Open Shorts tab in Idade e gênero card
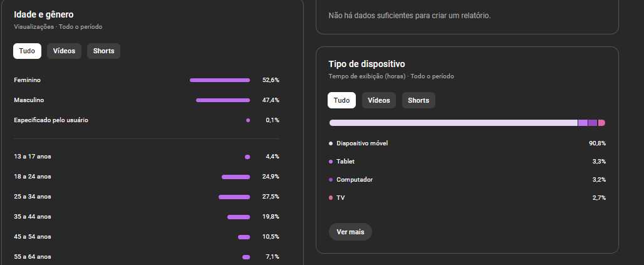 pos(103,51)
